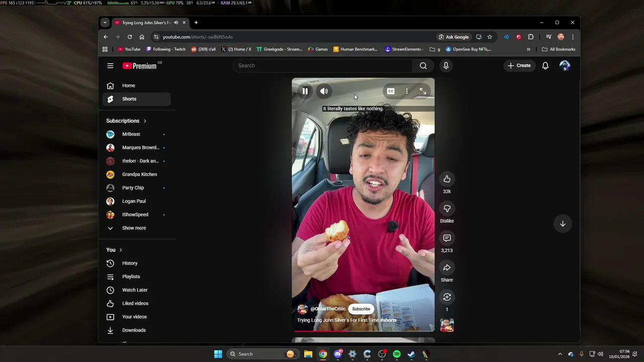Share the current short
Screen dimensions: 644x362
coord(447,267)
